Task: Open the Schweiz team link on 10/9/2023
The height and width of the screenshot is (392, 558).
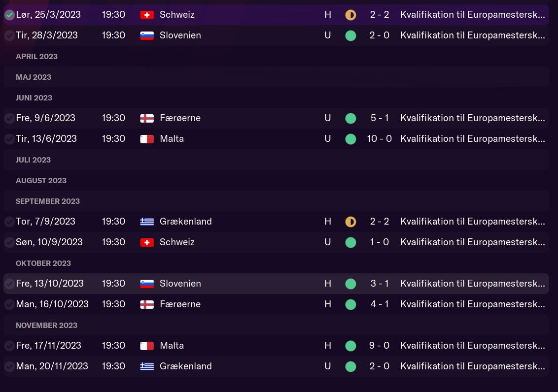Action: pos(177,242)
